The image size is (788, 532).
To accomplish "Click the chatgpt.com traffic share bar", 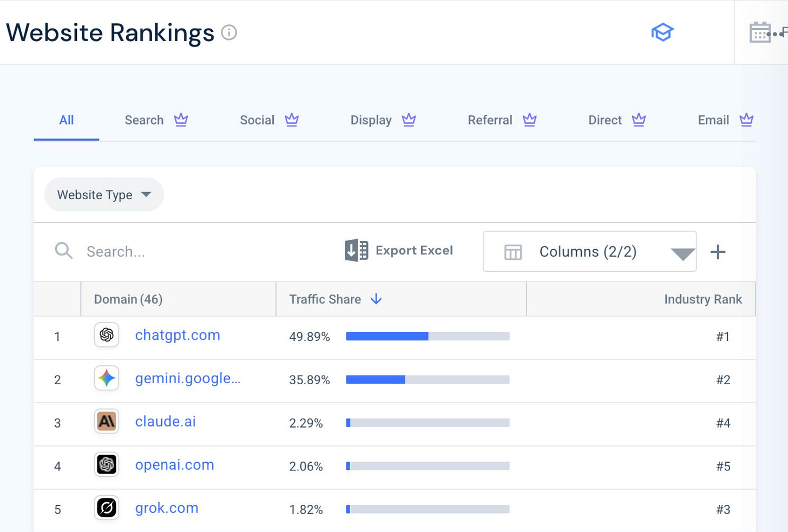I will [428, 337].
